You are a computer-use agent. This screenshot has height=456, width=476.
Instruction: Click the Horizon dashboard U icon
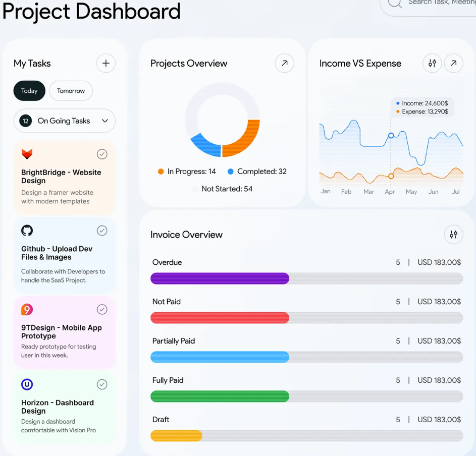click(x=27, y=384)
